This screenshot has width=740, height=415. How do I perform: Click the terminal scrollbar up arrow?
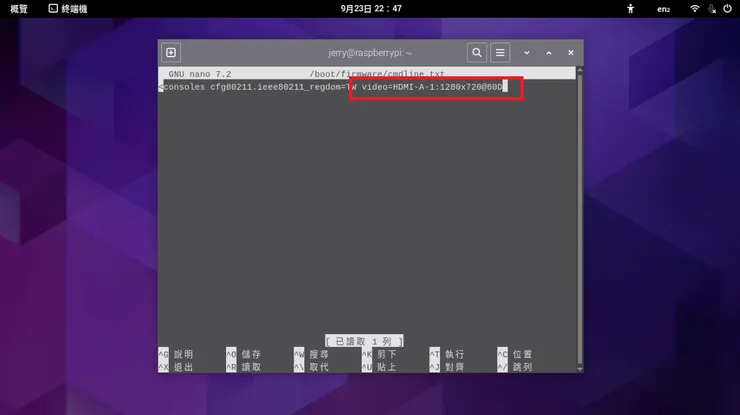580,70
